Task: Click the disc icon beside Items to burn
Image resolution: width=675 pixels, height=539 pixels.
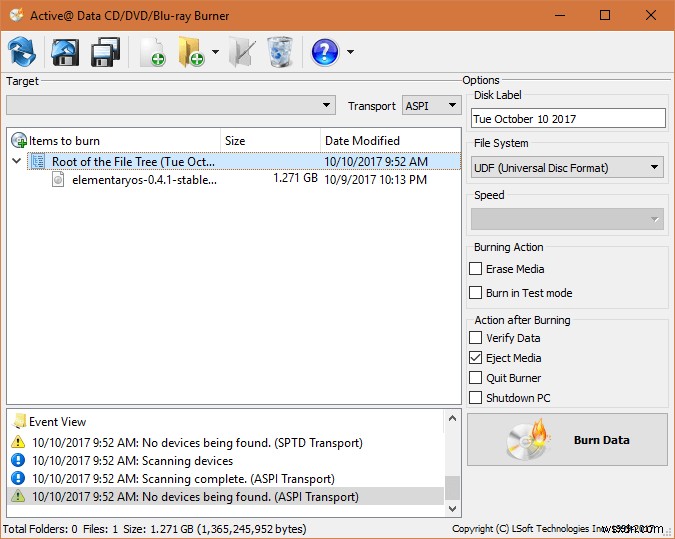Action: tap(19, 141)
